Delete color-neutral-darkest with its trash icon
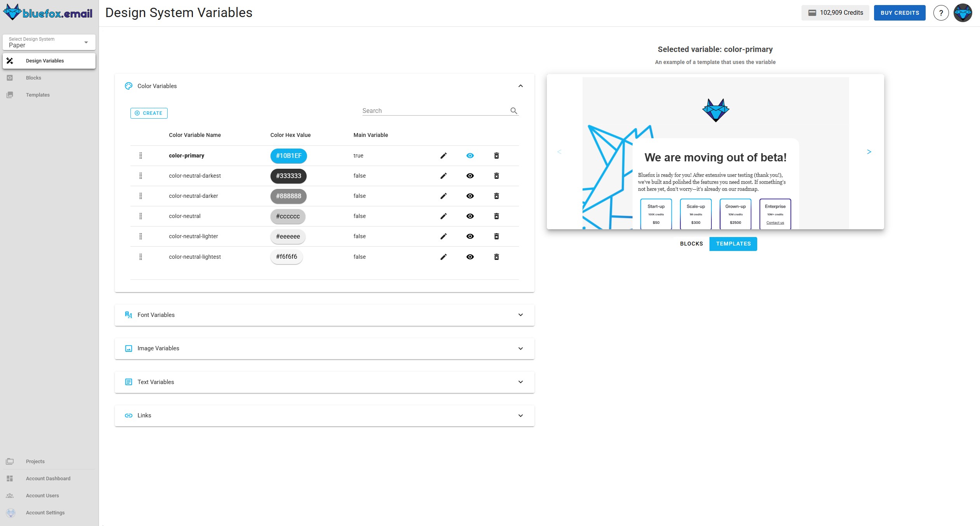 [x=496, y=176]
